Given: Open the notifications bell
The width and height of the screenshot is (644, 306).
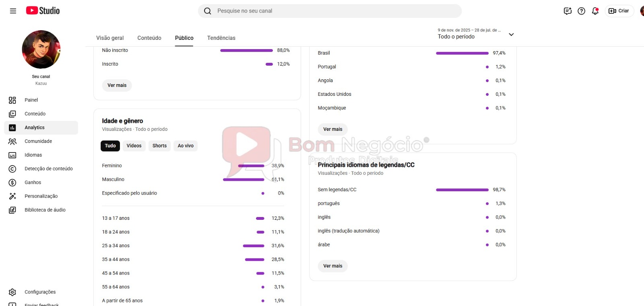Looking at the screenshot, I should [595, 11].
